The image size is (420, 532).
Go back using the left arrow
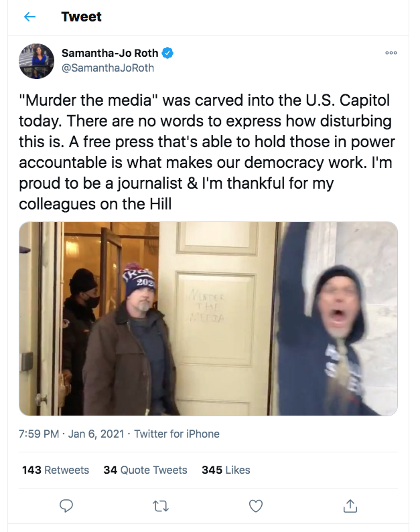[x=29, y=17]
